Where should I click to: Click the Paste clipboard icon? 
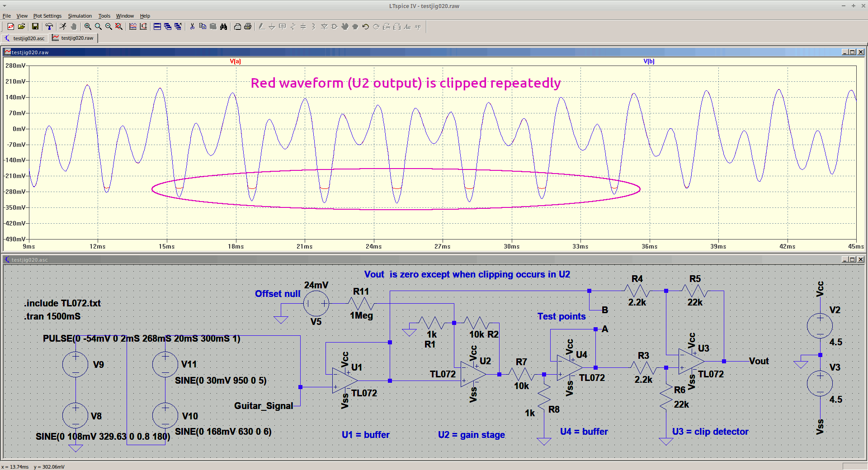click(x=213, y=27)
